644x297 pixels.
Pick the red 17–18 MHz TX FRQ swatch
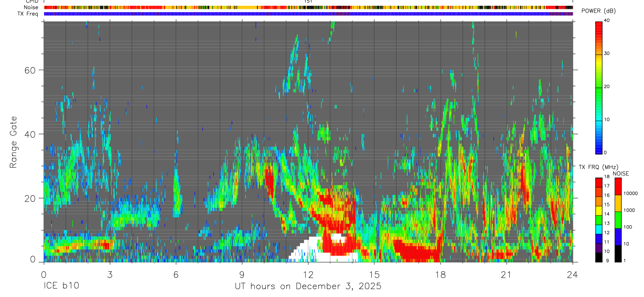point(599,183)
